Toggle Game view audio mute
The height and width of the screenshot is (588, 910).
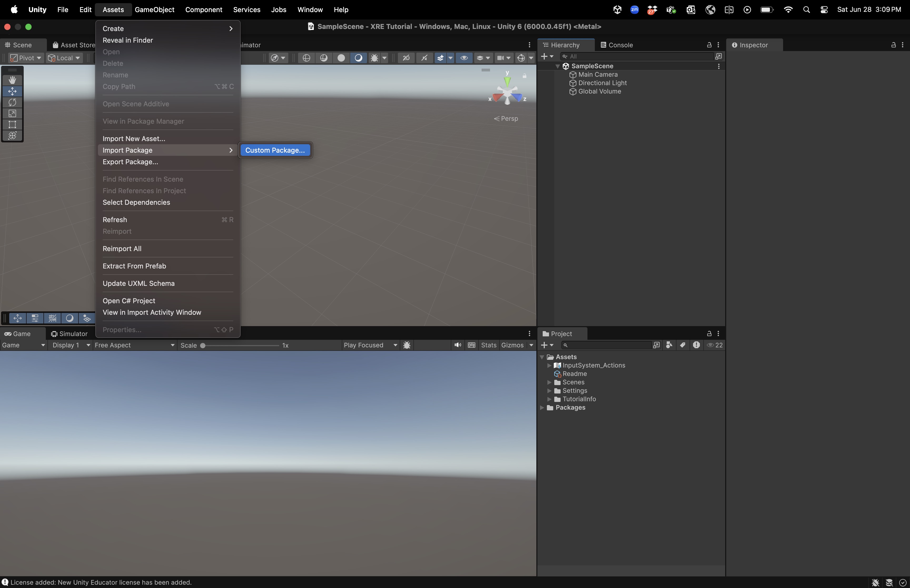pyautogui.click(x=457, y=345)
